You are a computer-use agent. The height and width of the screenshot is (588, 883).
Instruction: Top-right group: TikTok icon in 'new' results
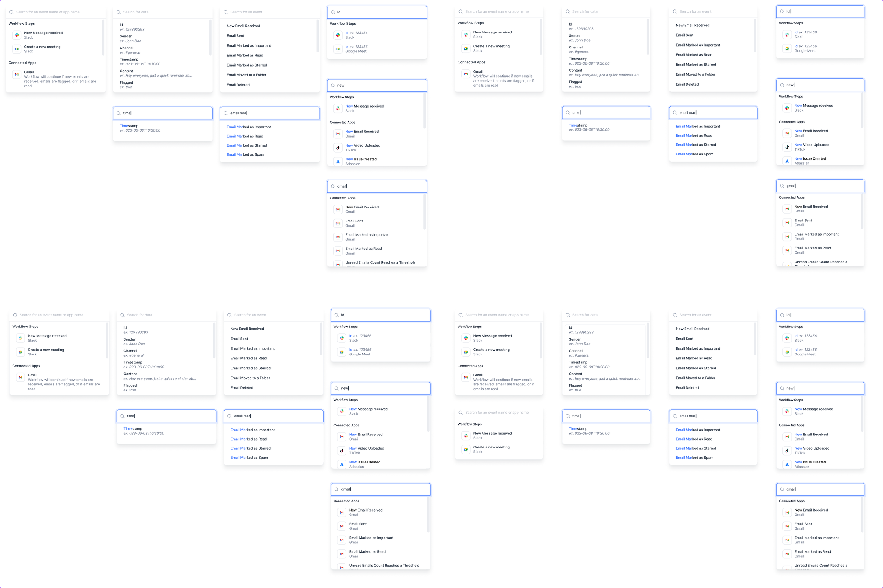point(787,147)
